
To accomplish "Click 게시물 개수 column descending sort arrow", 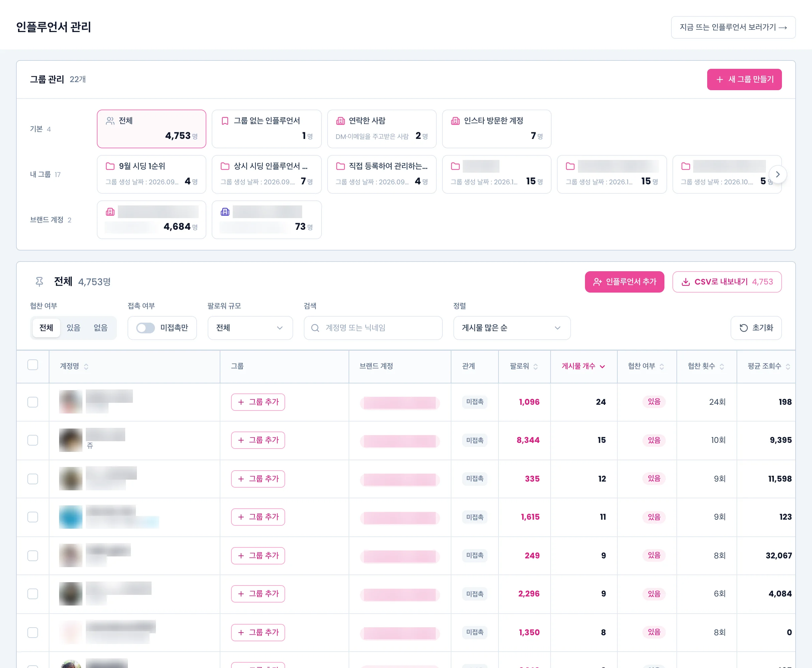I will pos(602,367).
